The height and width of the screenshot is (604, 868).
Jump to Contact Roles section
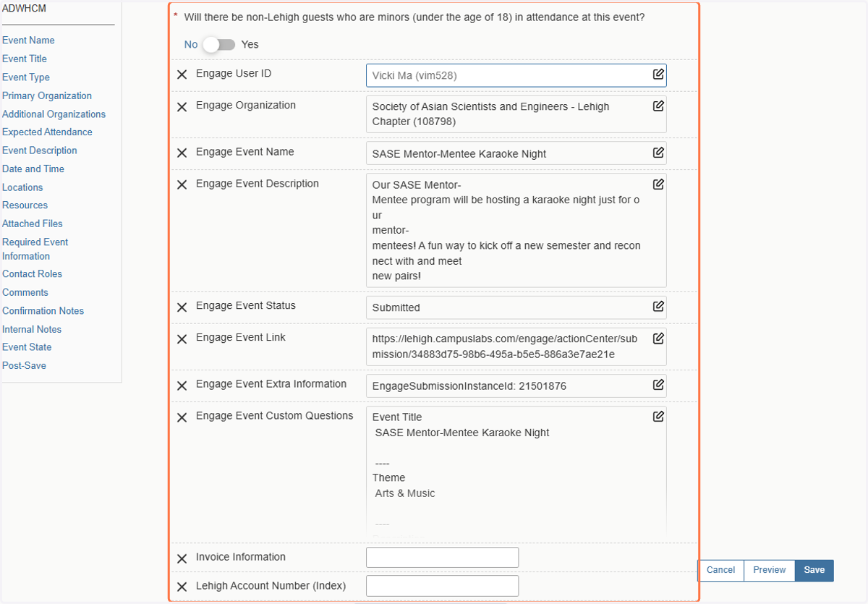pyautogui.click(x=32, y=273)
